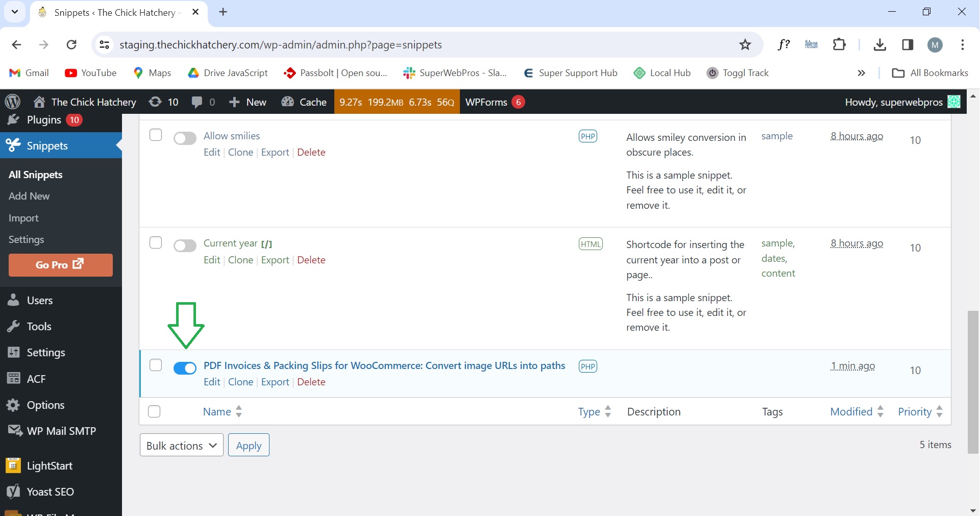This screenshot has height=516, width=980.
Task: Delete the Current year snippet
Action: click(311, 260)
